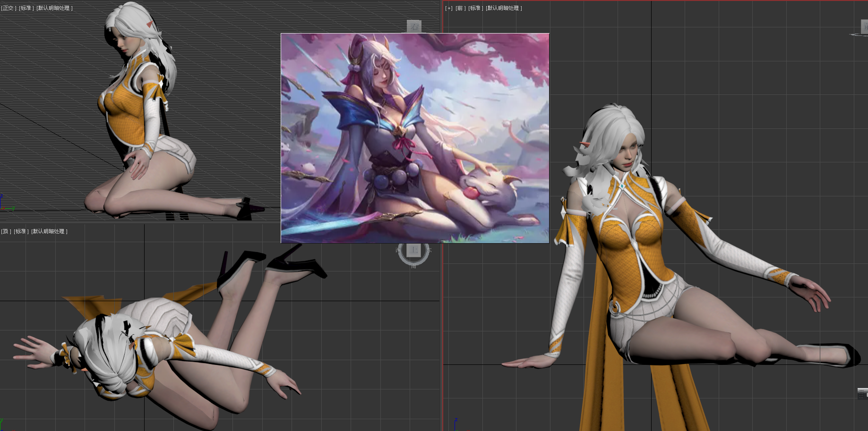Open the [+] general viewport menu
Image resolution: width=868 pixels, height=431 pixels.
[449, 8]
